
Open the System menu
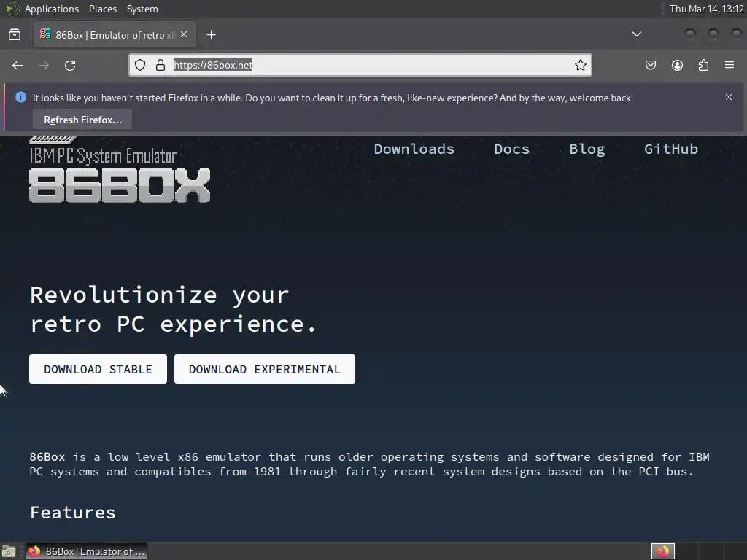pos(142,9)
